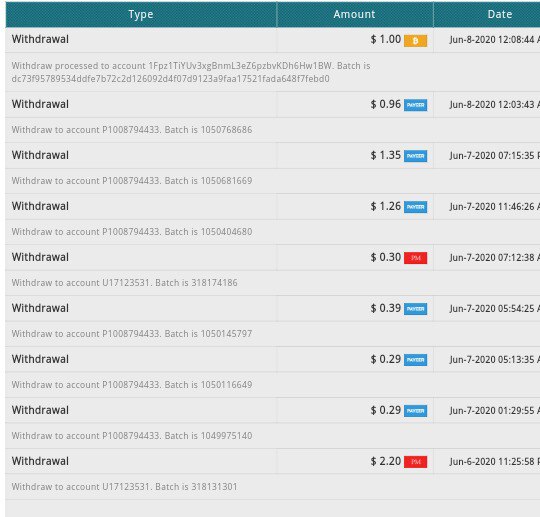The image size is (540, 517).
Task: Click the memo with Batch 318131301
Action: (124, 487)
